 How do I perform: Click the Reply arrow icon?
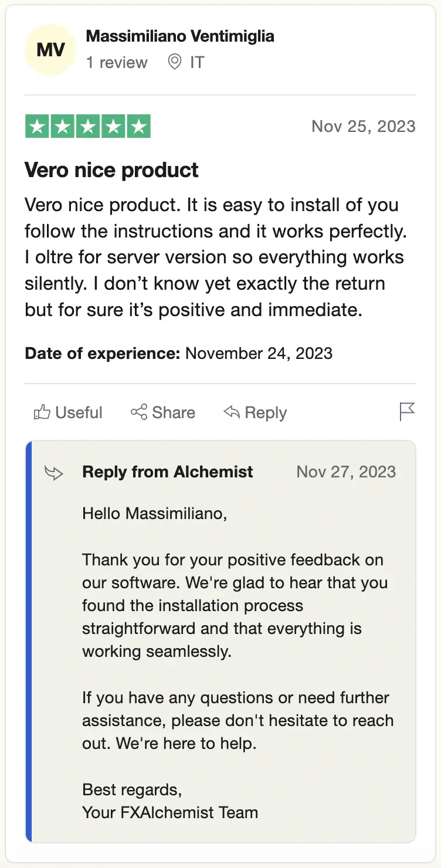(232, 412)
